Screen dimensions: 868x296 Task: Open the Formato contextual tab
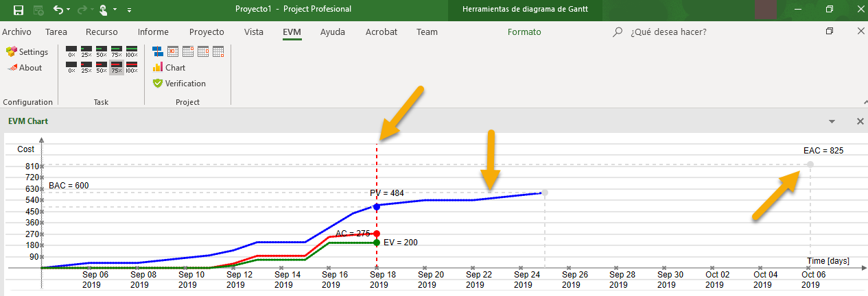(x=524, y=32)
